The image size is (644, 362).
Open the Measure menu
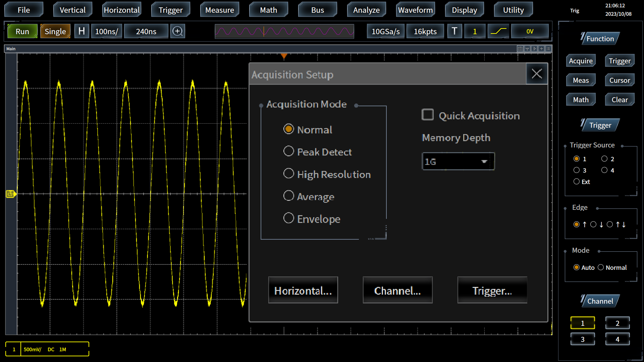[219, 10]
